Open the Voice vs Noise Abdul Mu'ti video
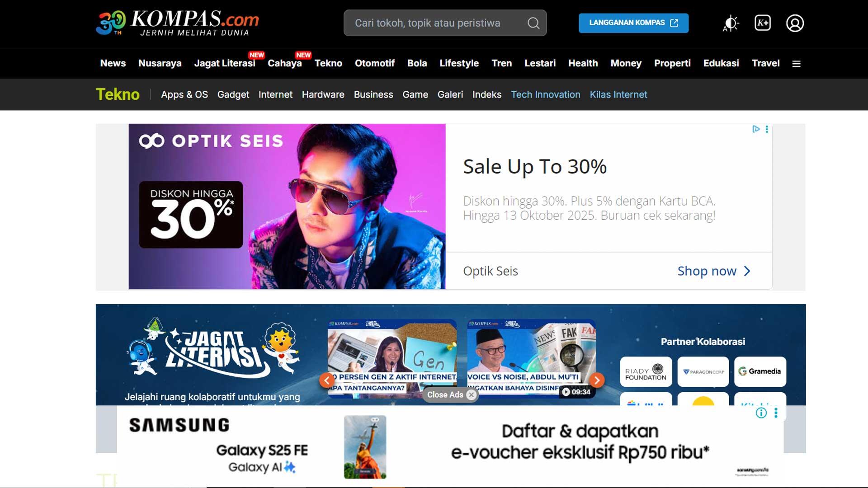Viewport: 868px width, 488px height. pos(531,359)
